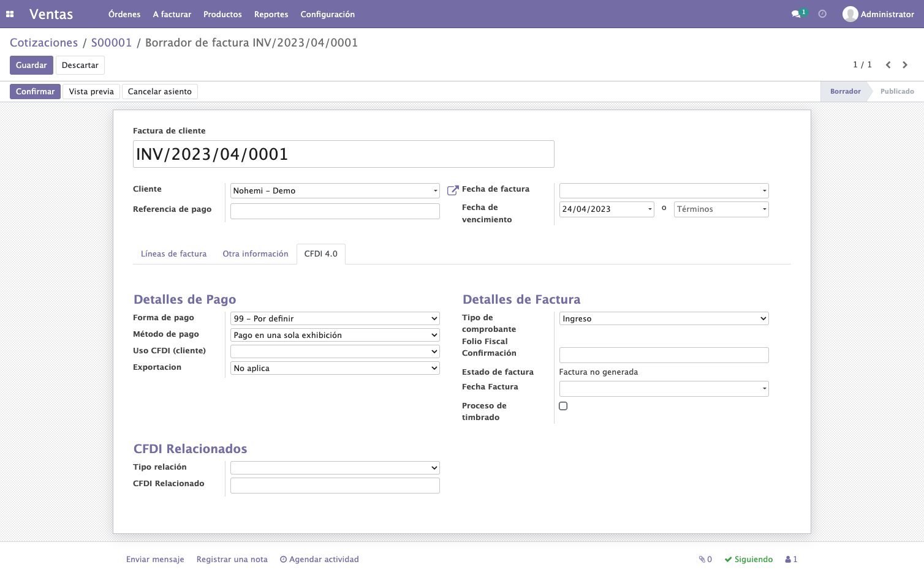
Task: Open the Cliente external link icon
Action: click(453, 190)
